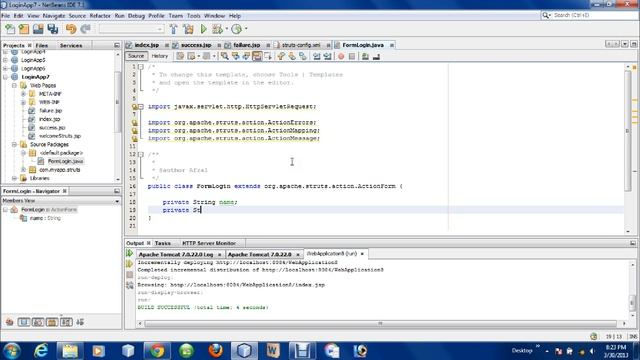The image size is (640, 360).
Task: Open Windows Explorer from taskbar
Action: [x=70, y=351]
